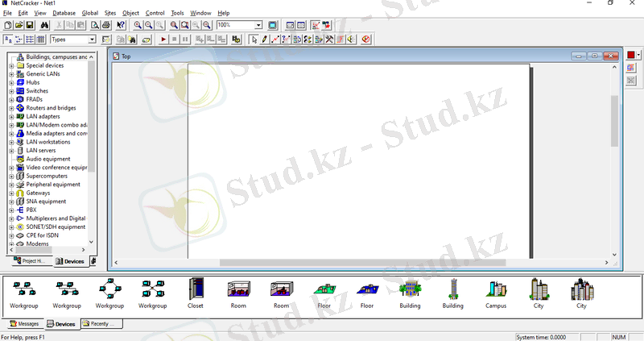
Task: Select LAN servers in device tree
Action: coord(41,151)
